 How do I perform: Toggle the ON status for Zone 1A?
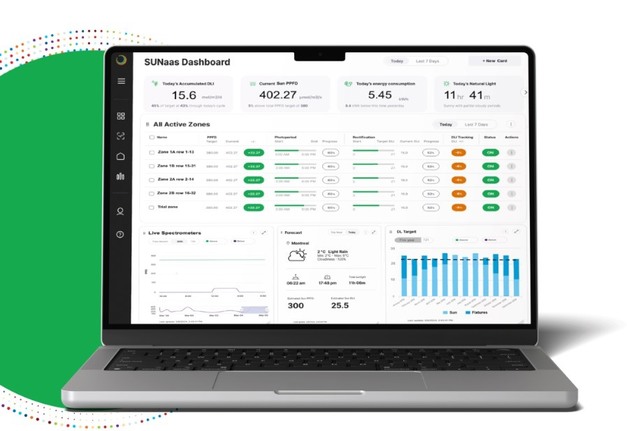[491, 152]
